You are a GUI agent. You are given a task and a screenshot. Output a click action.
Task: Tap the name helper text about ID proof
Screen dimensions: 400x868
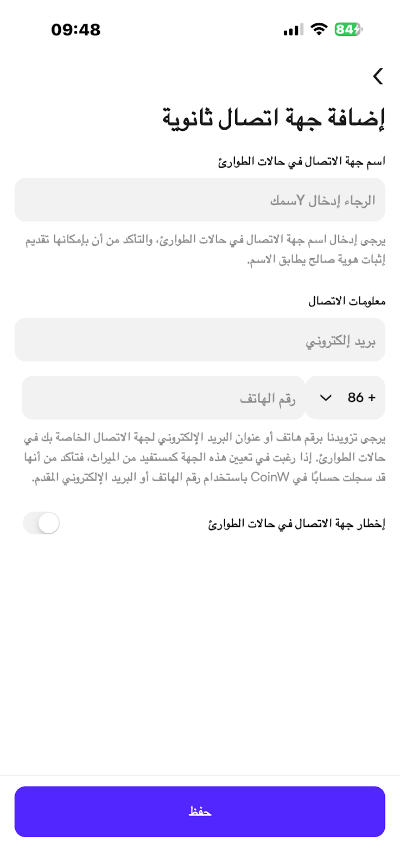tap(205, 250)
